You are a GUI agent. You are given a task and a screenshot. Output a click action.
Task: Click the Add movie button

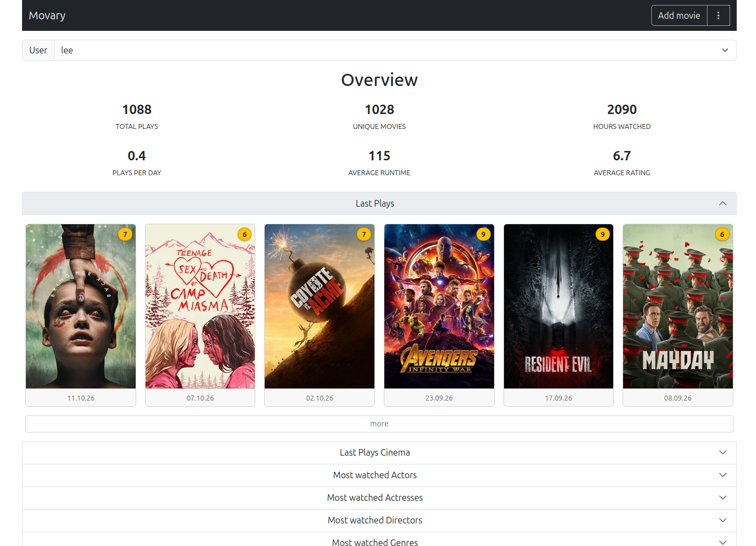[679, 15]
